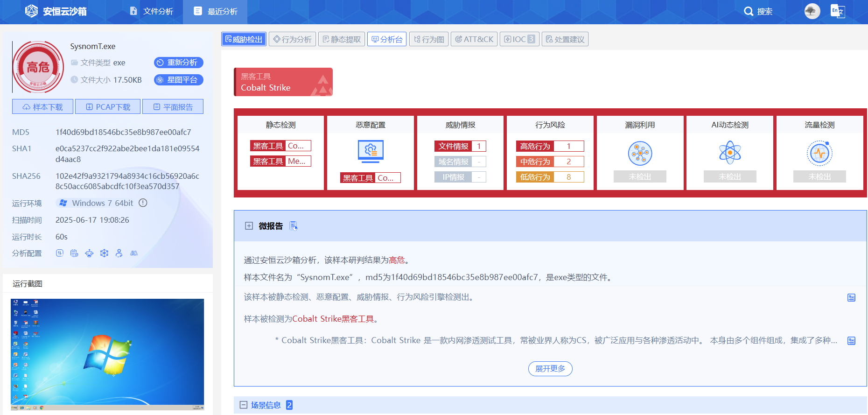The width and height of the screenshot is (868, 415).
Task: Click the 重新分析 button
Action: [x=179, y=63]
